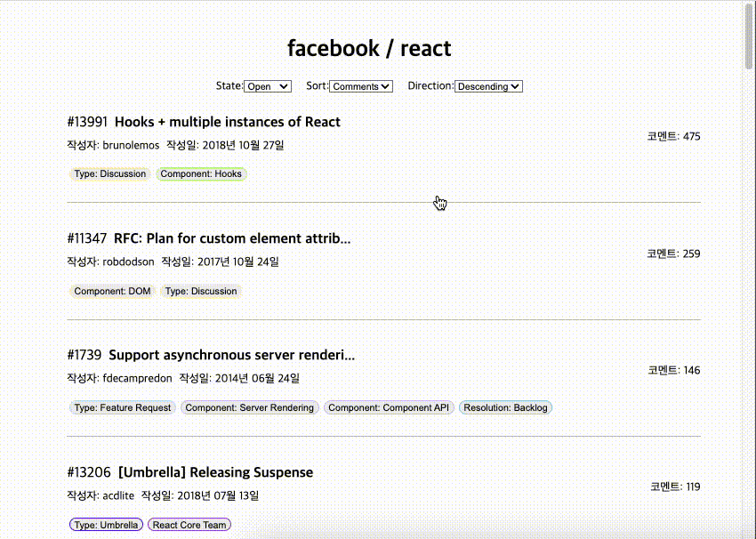The height and width of the screenshot is (539, 756).
Task: Select the React Core Team label
Action: coord(189,525)
